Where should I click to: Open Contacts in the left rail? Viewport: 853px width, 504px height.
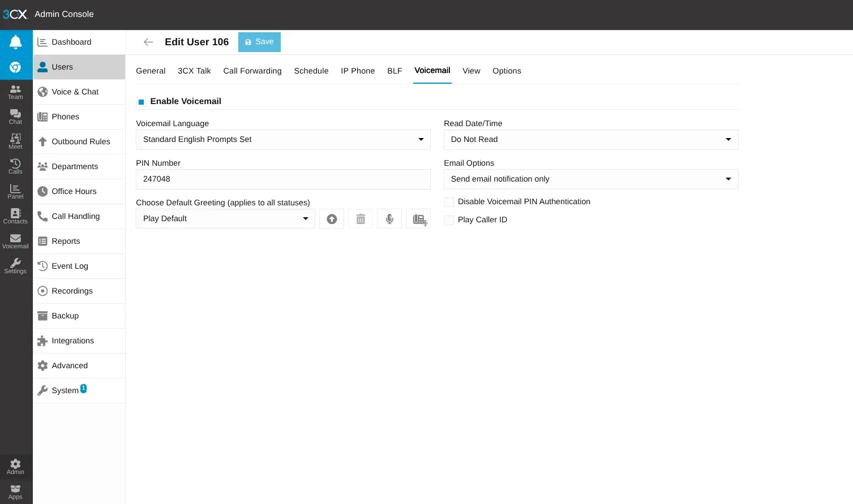click(16, 217)
